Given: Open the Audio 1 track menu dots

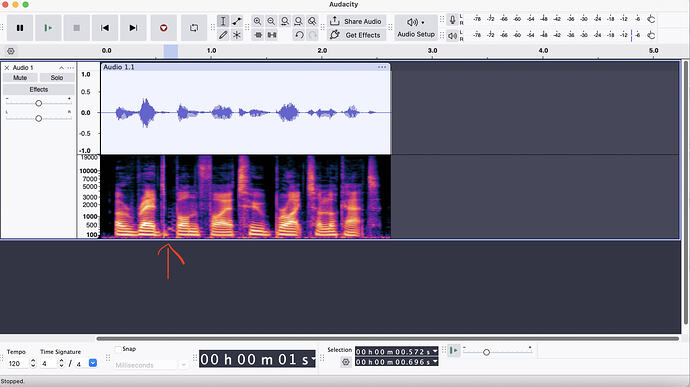Looking at the screenshot, I should tap(71, 68).
